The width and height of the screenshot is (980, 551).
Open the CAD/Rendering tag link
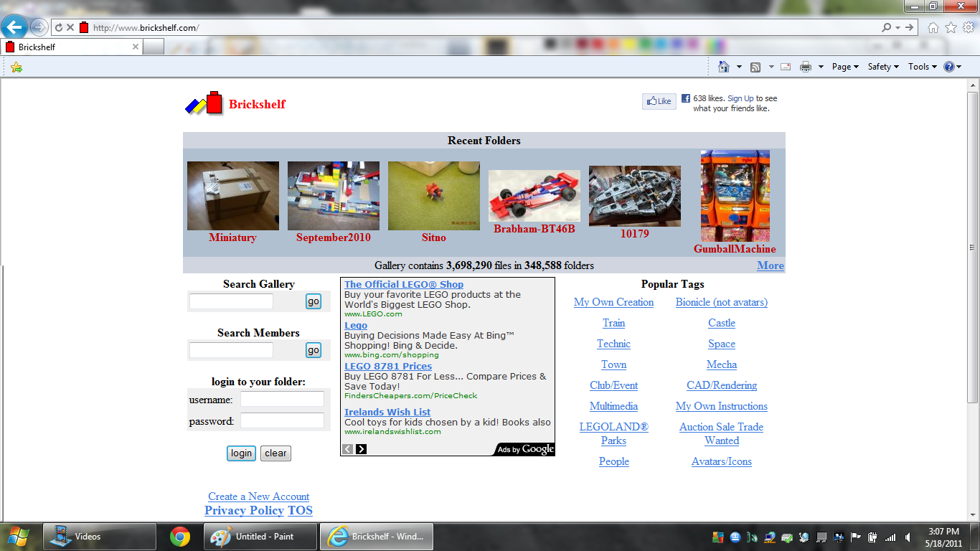point(722,385)
